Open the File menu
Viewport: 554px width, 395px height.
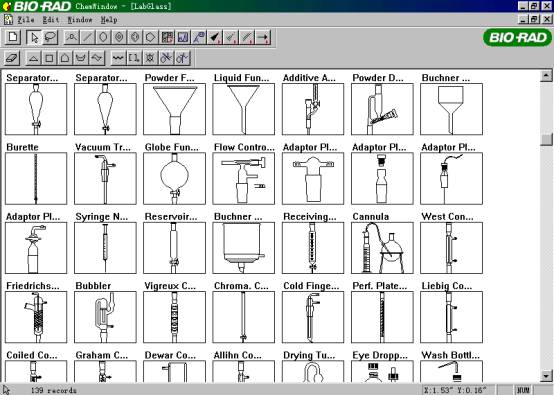pyautogui.click(x=26, y=20)
